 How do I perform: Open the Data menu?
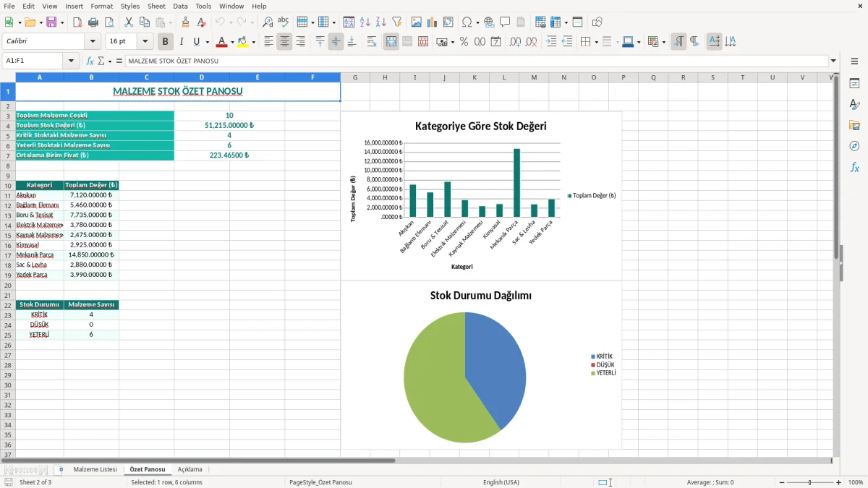(180, 6)
